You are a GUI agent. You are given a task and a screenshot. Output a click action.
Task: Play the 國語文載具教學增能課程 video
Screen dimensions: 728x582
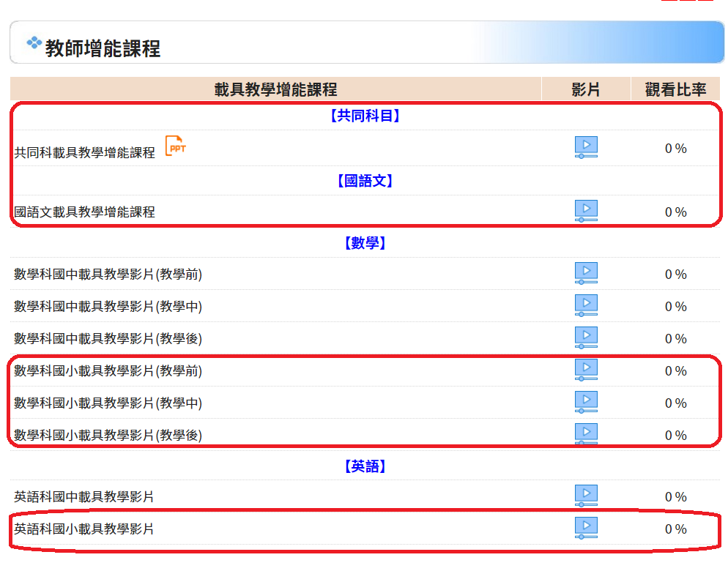click(x=586, y=211)
